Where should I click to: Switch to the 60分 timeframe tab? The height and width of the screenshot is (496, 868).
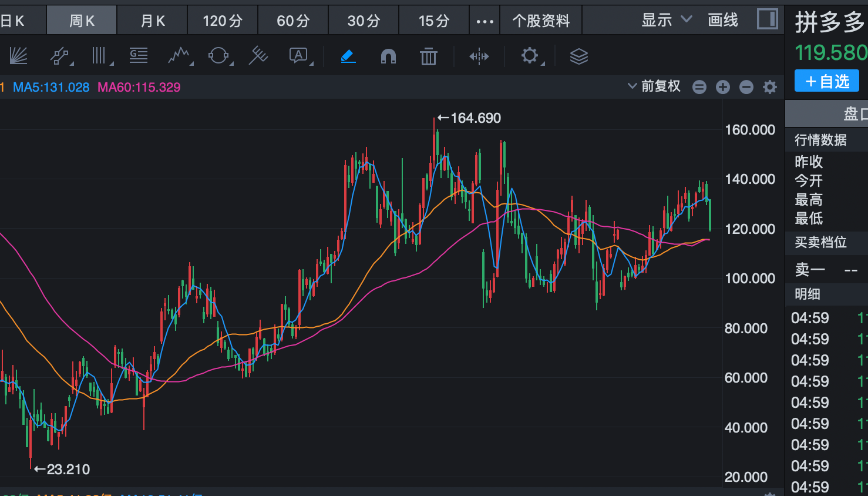coord(293,21)
